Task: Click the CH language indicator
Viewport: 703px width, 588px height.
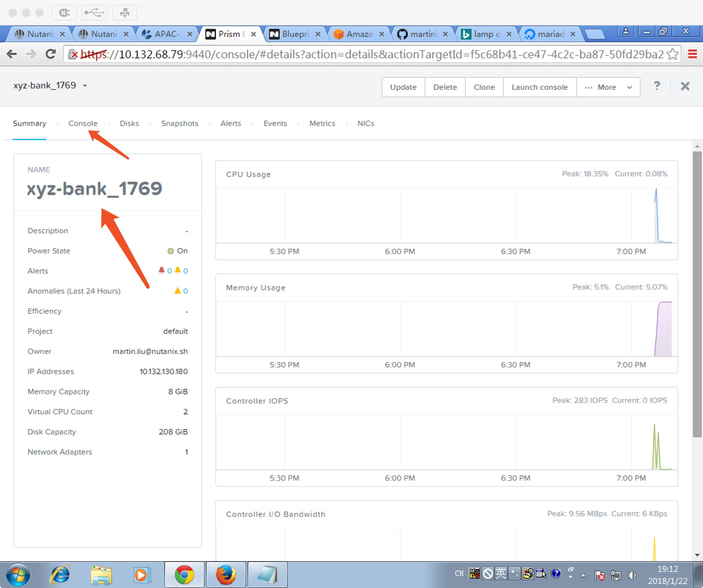Action: pos(459,574)
